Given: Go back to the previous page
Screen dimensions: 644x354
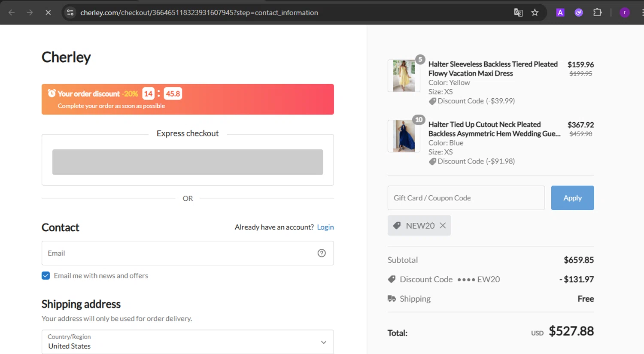Looking at the screenshot, I should point(12,12).
